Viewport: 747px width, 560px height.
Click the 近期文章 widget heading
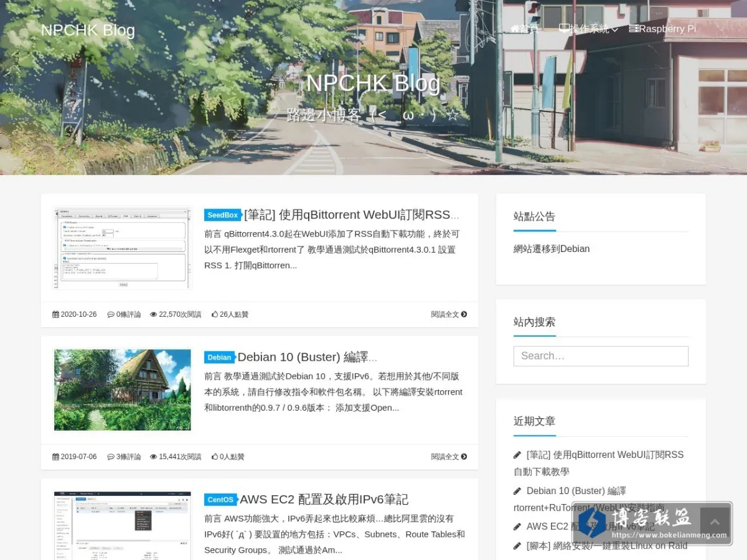[534, 421]
